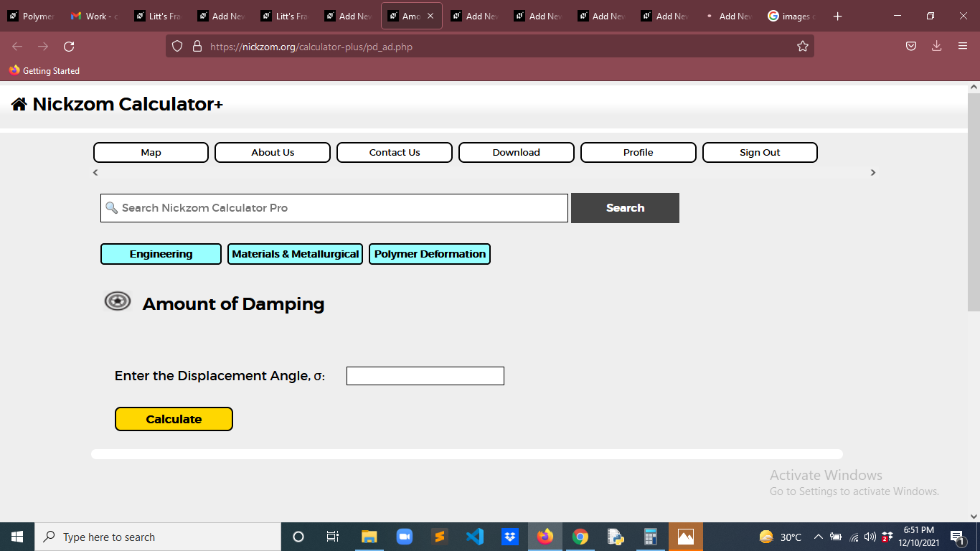Viewport: 980px width, 551px height.
Task: Click the Sign Out button
Action: pyautogui.click(x=760, y=152)
